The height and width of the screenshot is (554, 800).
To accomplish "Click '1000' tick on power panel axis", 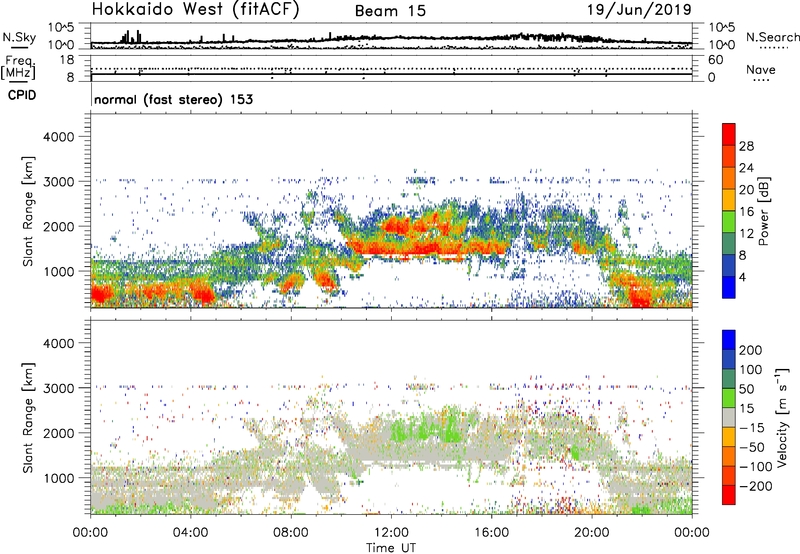I will [58, 271].
